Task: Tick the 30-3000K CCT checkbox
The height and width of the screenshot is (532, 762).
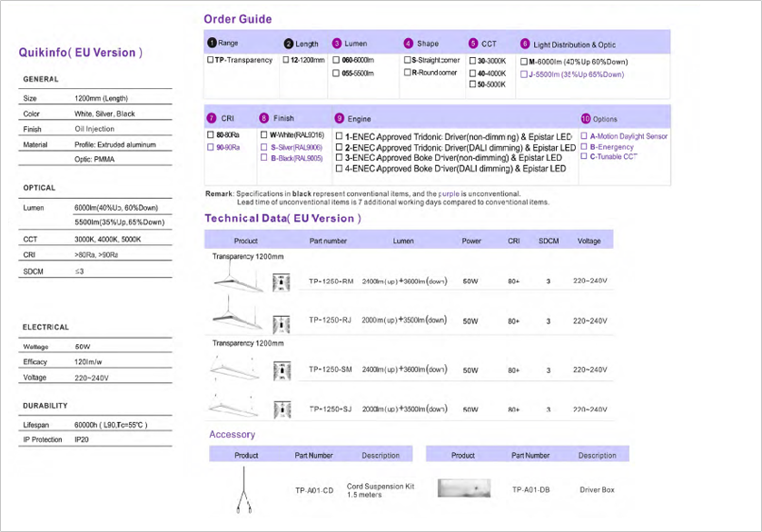Action: [x=472, y=61]
